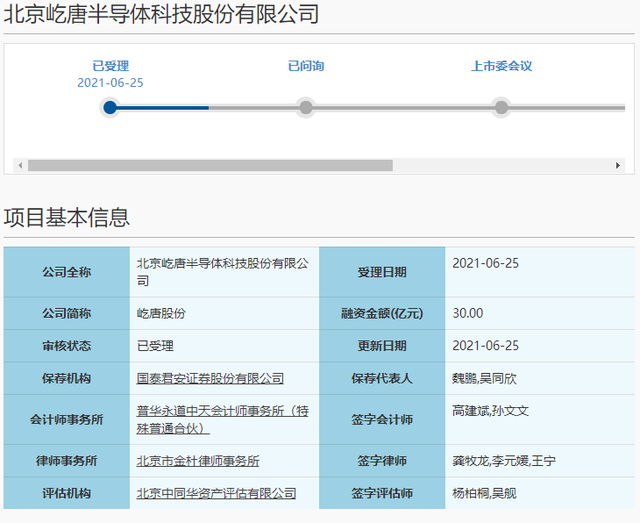Select the 已受理 stage label
The width and height of the screenshot is (640, 523).
point(111,66)
